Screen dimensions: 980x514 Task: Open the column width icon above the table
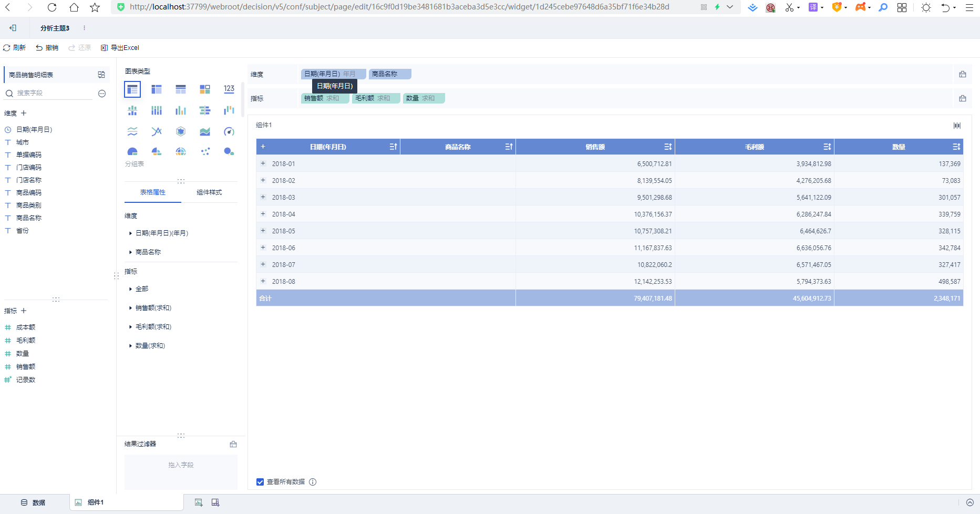coord(957,125)
